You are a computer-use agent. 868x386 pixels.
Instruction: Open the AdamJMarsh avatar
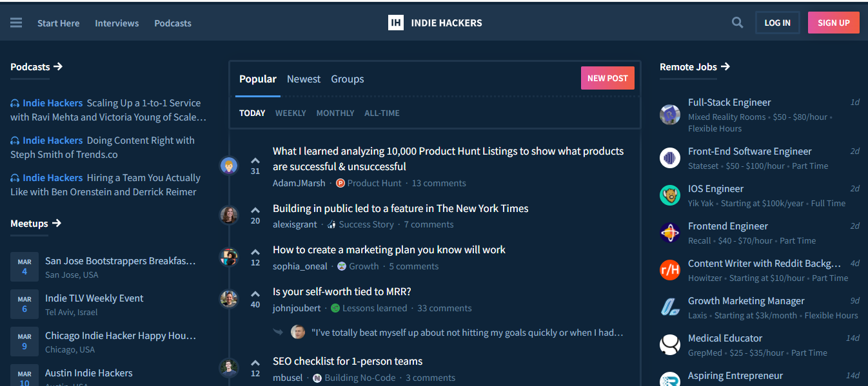pyautogui.click(x=229, y=166)
